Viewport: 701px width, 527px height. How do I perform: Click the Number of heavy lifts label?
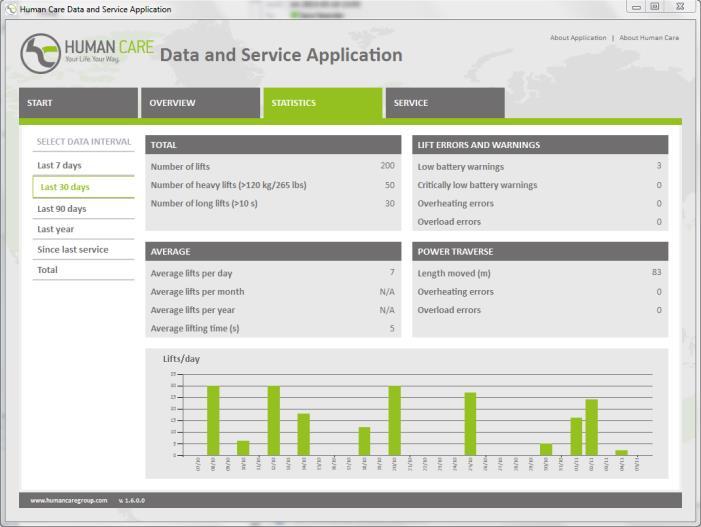(228, 185)
